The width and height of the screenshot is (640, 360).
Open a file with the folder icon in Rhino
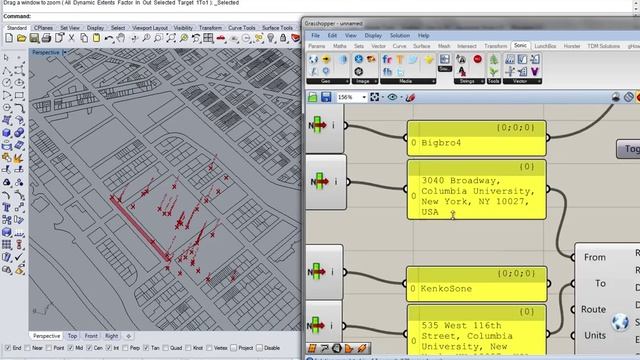(x=21, y=38)
